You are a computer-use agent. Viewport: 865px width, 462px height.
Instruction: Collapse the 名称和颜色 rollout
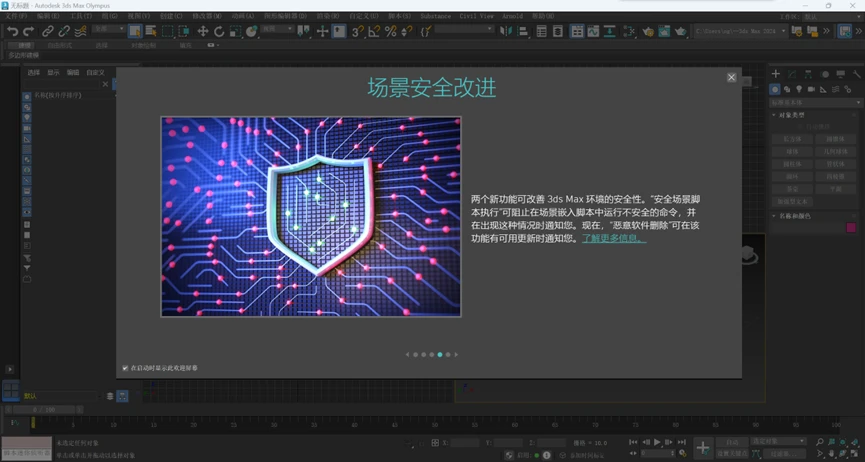[x=793, y=215]
